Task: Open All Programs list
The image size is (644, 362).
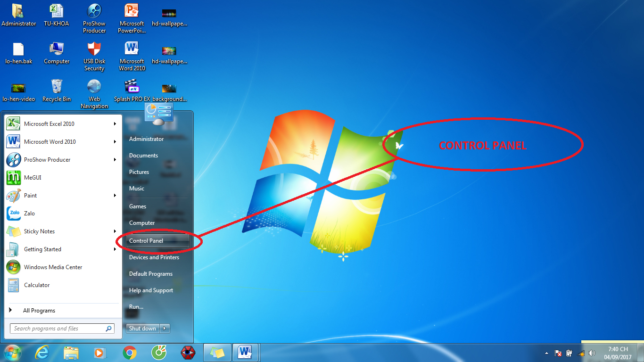Action: coord(39,311)
